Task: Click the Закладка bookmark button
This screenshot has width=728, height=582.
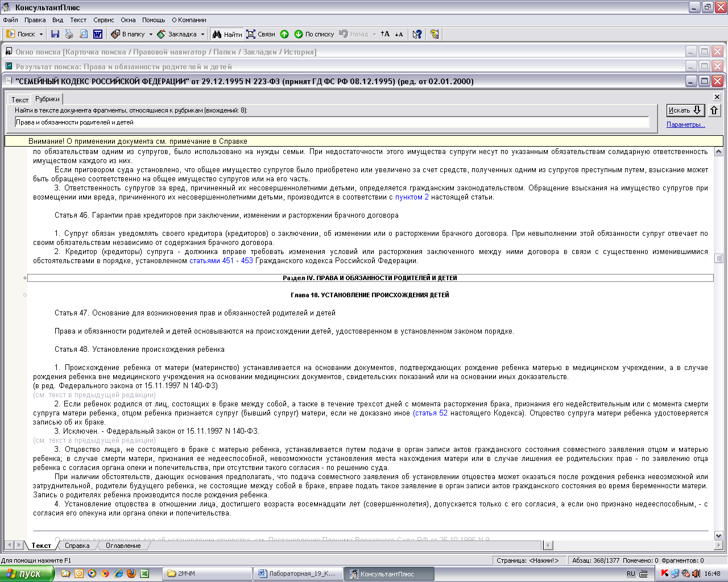Action: 177,34
